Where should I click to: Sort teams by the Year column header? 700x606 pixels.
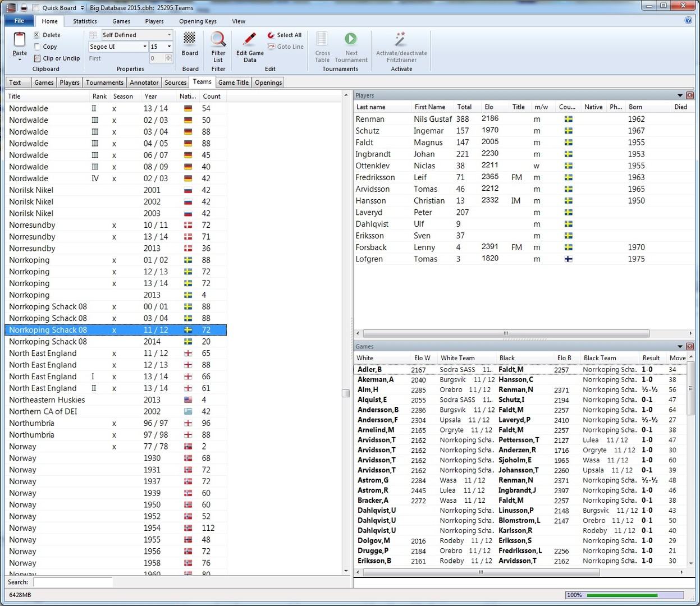(x=150, y=96)
